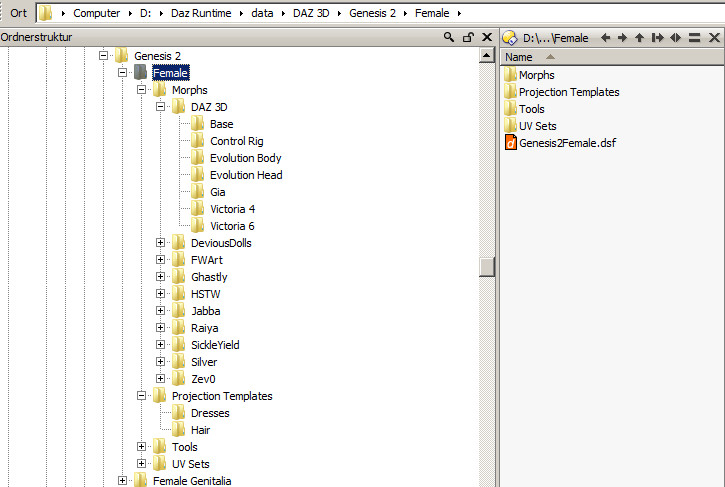Select the Base folder in tree
The width and height of the screenshot is (725, 487).
point(221,124)
